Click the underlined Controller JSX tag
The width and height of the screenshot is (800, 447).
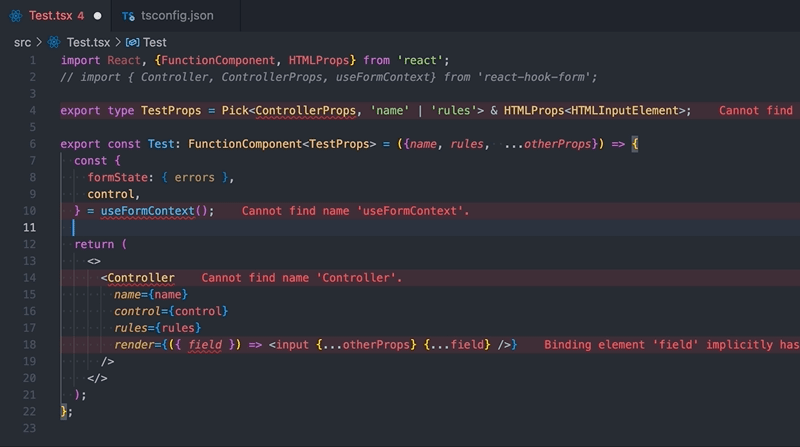click(x=141, y=278)
